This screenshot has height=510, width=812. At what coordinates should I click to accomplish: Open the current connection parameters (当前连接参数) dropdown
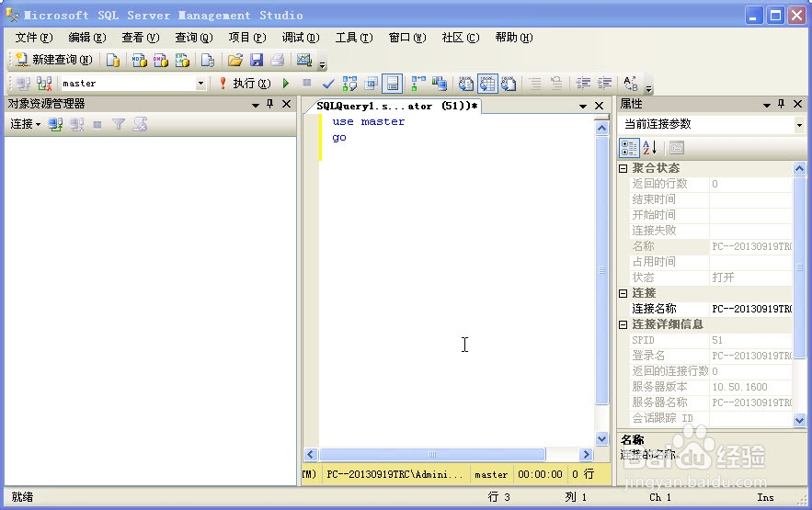[799, 125]
